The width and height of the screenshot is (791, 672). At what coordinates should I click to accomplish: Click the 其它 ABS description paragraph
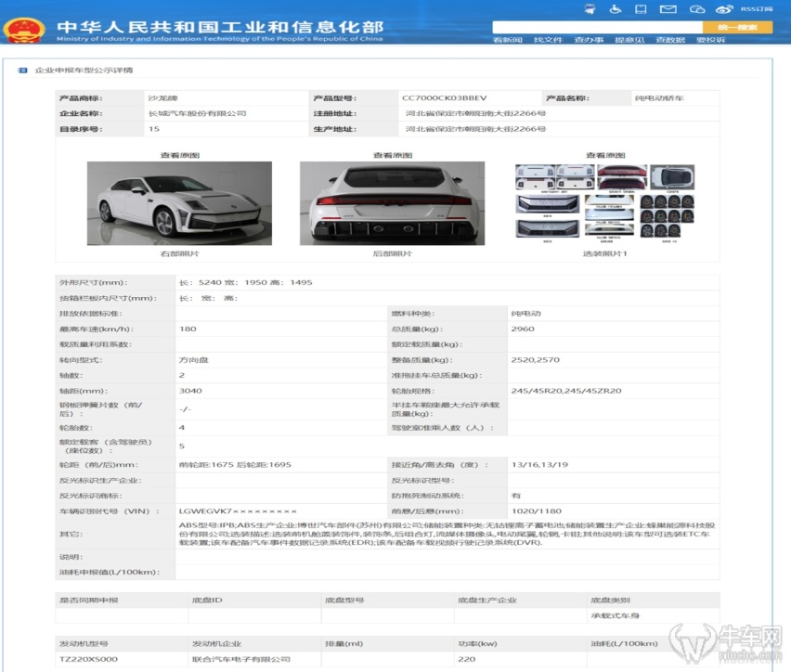click(x=447, y=534)
